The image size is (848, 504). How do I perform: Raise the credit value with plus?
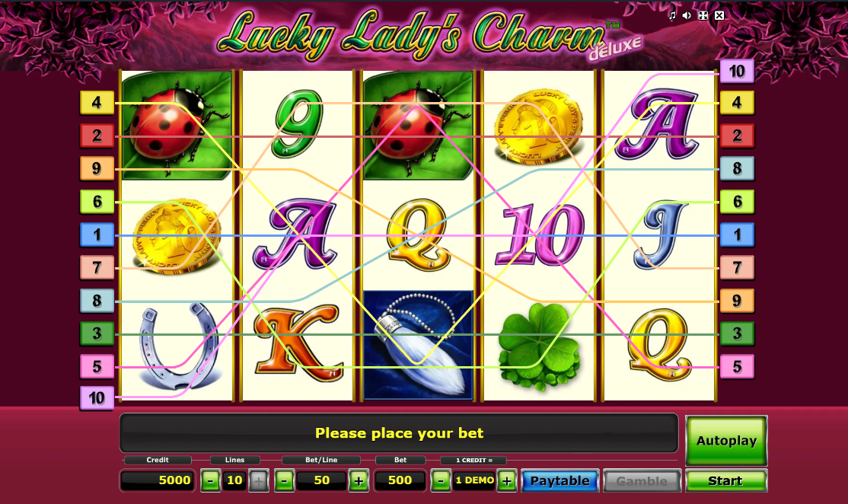(x=507, y=480)
